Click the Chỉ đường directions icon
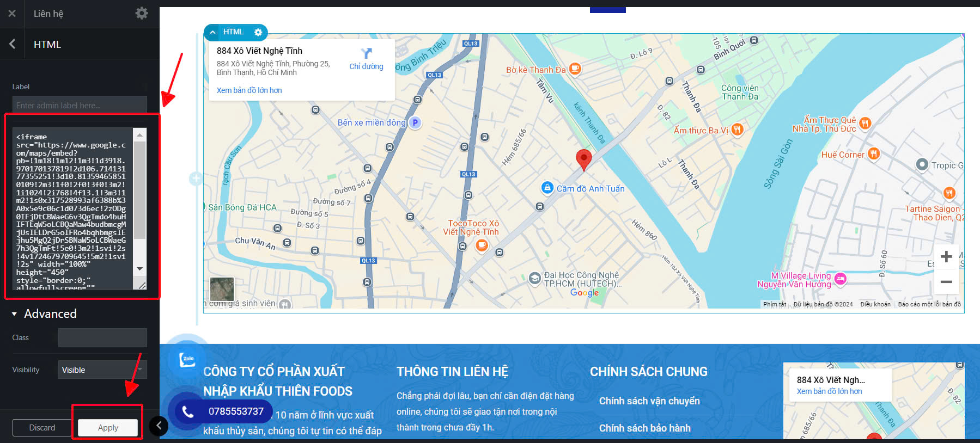The width and height of the screenshot is (980, 443). pyautogui.click(x=366, y=53)
